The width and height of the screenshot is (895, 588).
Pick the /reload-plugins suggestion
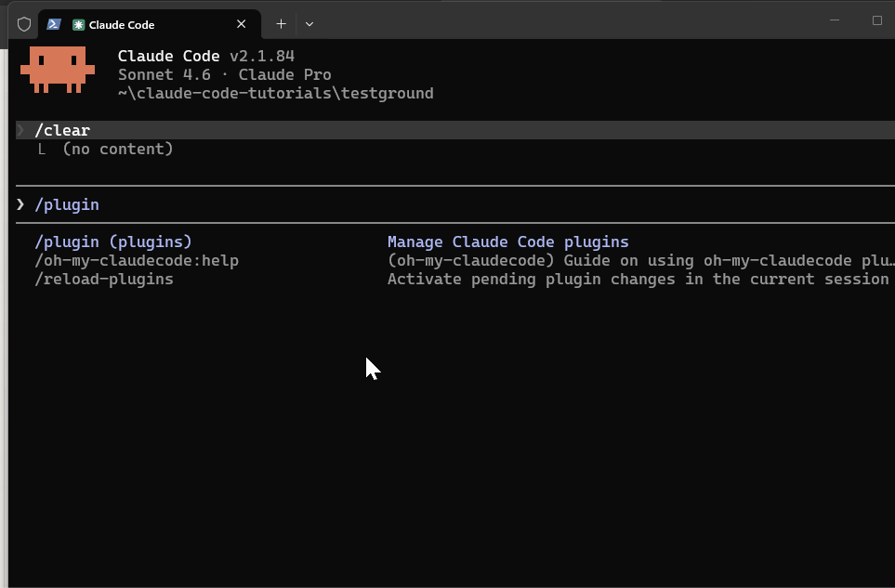[x=104, y=279]
